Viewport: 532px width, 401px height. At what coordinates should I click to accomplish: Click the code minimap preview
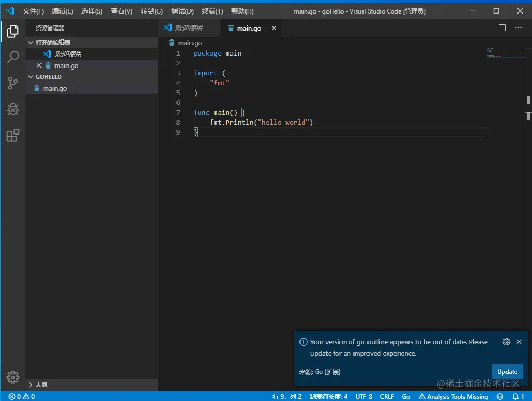pos(506,53)
